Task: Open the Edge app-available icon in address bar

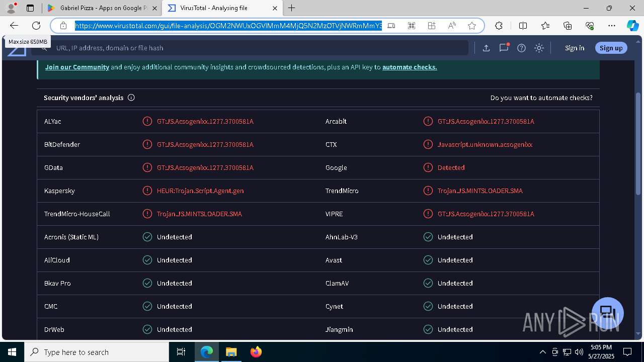Action: [391, 26]
